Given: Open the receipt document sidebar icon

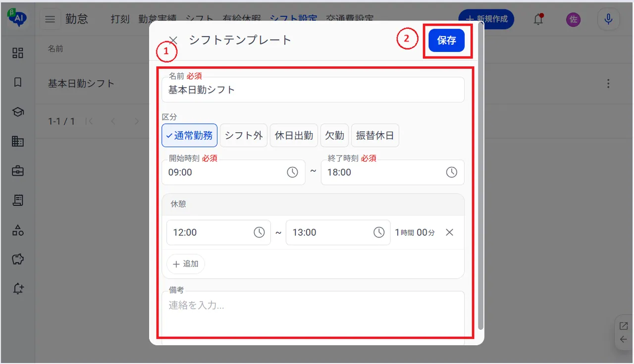Looking at the screenshot, I should pos(18,200).
